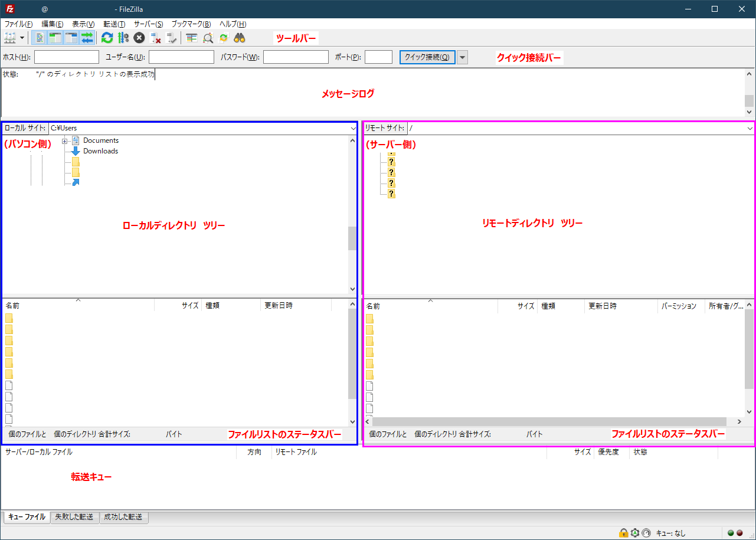Click the message log scrollbar thumb
The height and width of the screenshot is (540, 756).
(x=749, y=100)
